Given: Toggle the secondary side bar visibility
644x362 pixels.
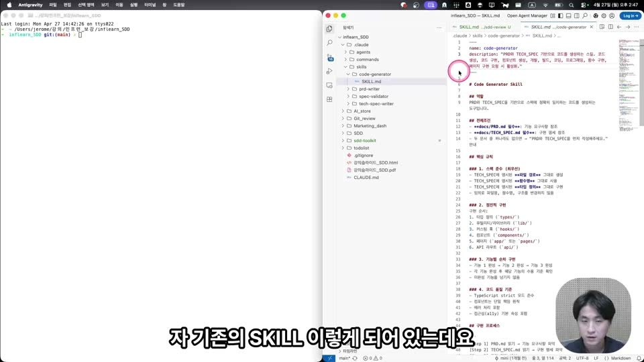Looking at the screenshot, I should tap(577, 15).
